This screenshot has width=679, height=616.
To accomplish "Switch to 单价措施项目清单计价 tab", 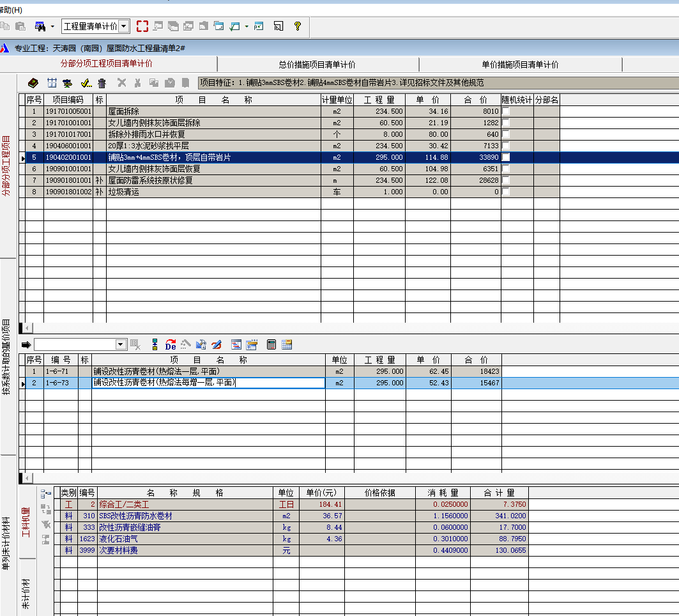I will coord(520,65).
